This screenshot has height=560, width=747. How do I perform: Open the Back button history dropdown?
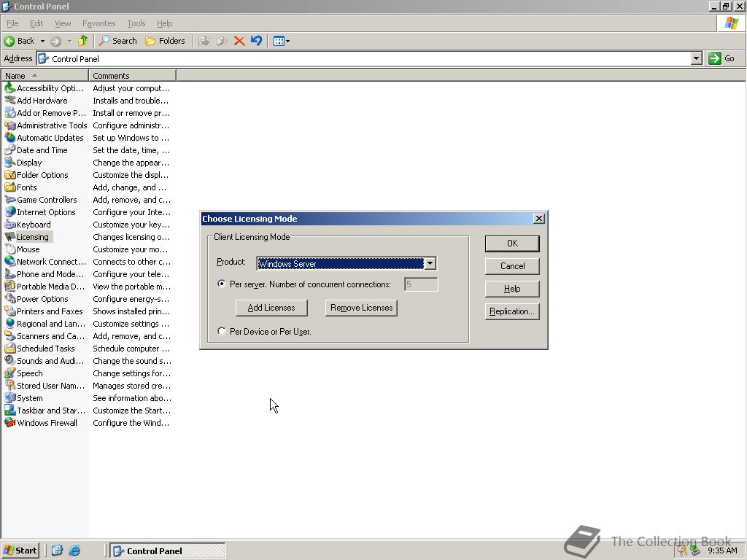tap(42, 41)
